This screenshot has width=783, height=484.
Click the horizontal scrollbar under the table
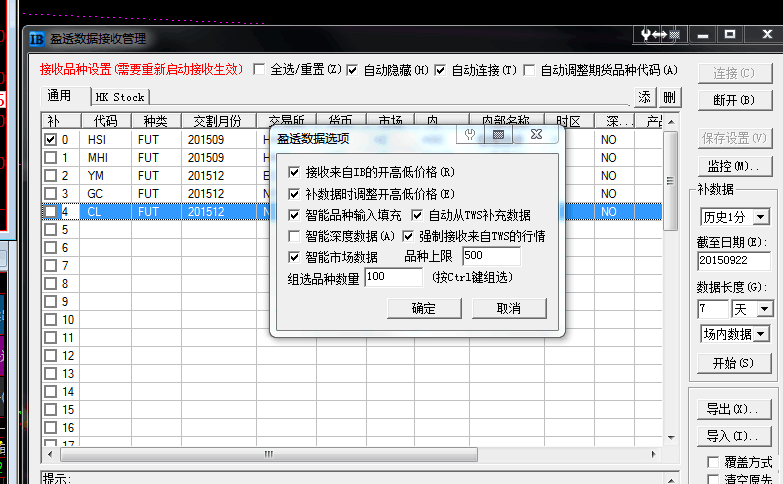pyautogui.click(x=350, y=454)
